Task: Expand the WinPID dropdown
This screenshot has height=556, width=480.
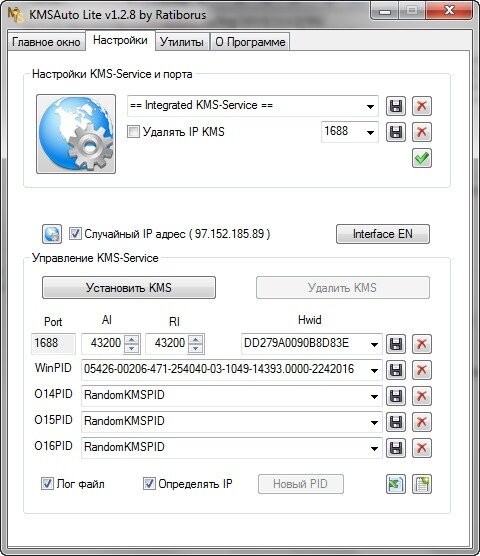Action: click(374, 370)
